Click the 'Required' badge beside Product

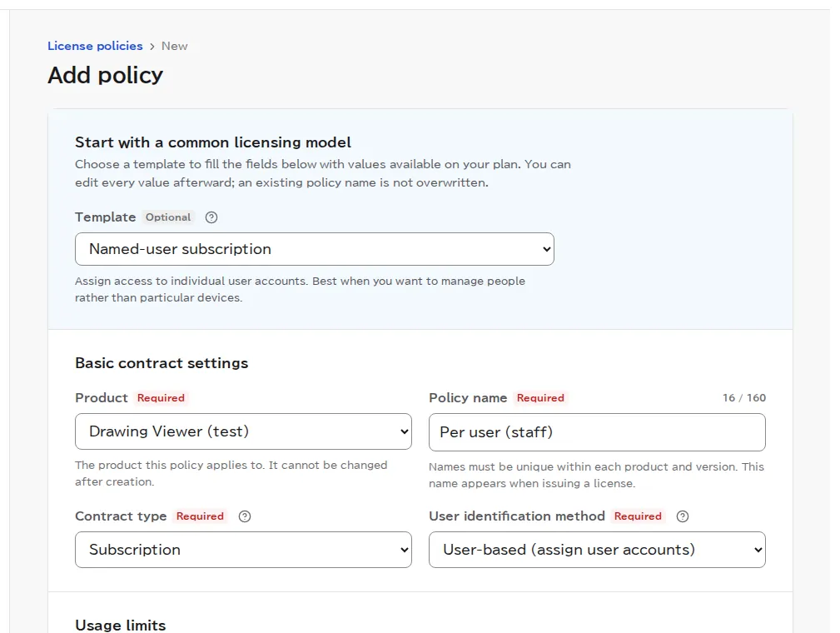pyautogui.click(x=161, y=397)
